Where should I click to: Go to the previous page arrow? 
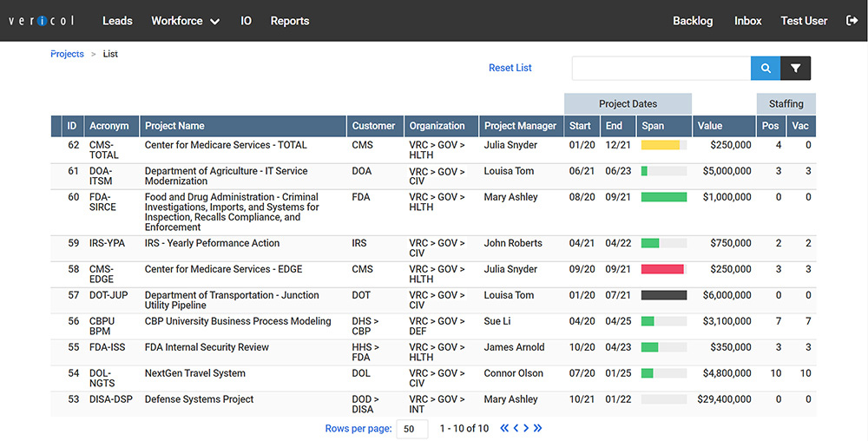(516, 428)
